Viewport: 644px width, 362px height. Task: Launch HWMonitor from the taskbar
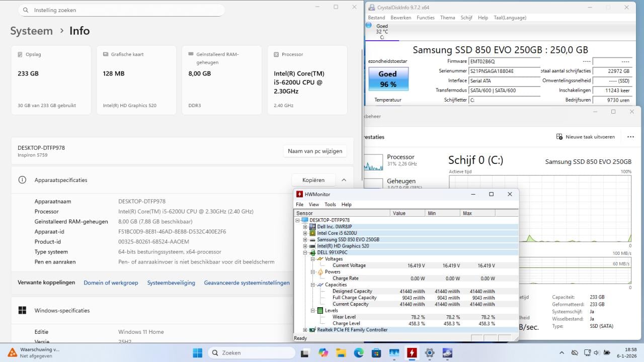tap(413, 352)
